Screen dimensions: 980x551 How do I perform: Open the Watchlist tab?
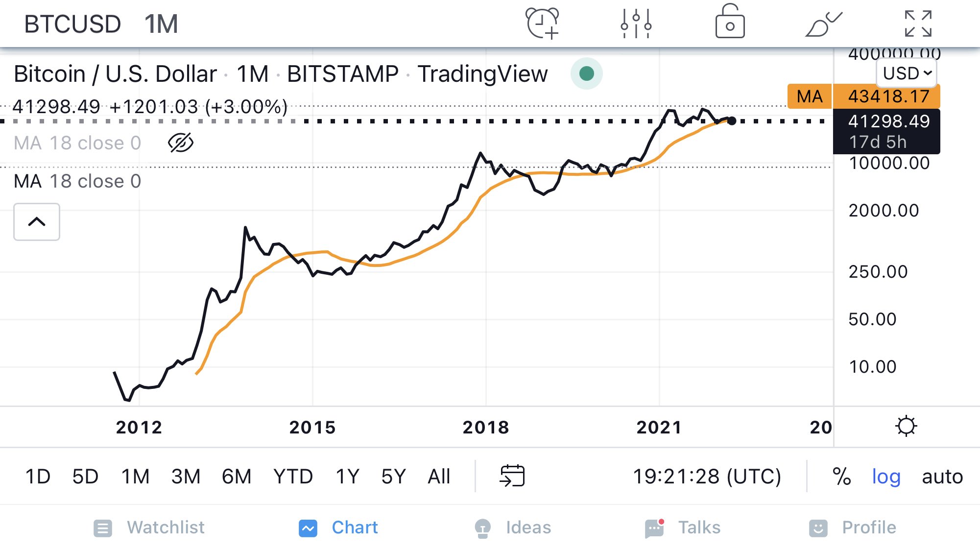(149, 527)
